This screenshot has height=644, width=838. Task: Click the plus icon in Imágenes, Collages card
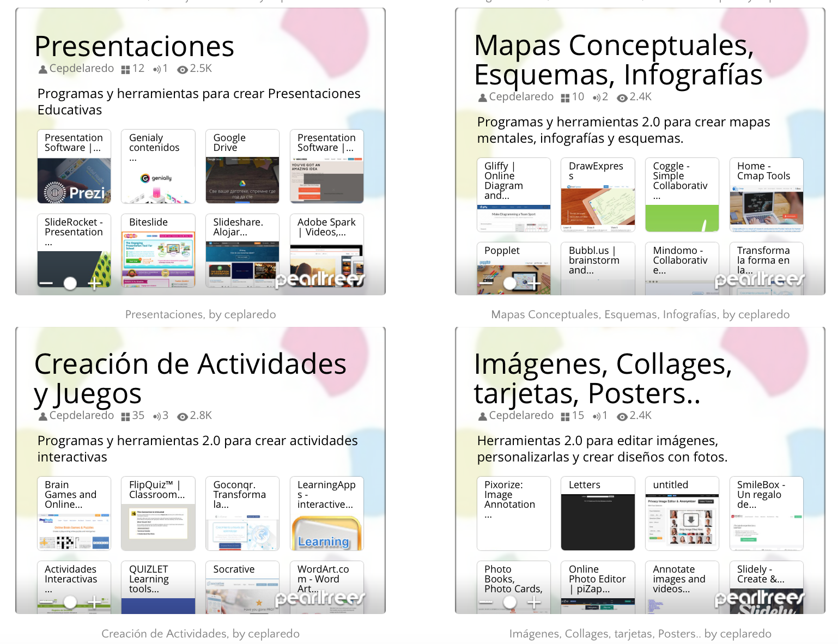[534, 602]
